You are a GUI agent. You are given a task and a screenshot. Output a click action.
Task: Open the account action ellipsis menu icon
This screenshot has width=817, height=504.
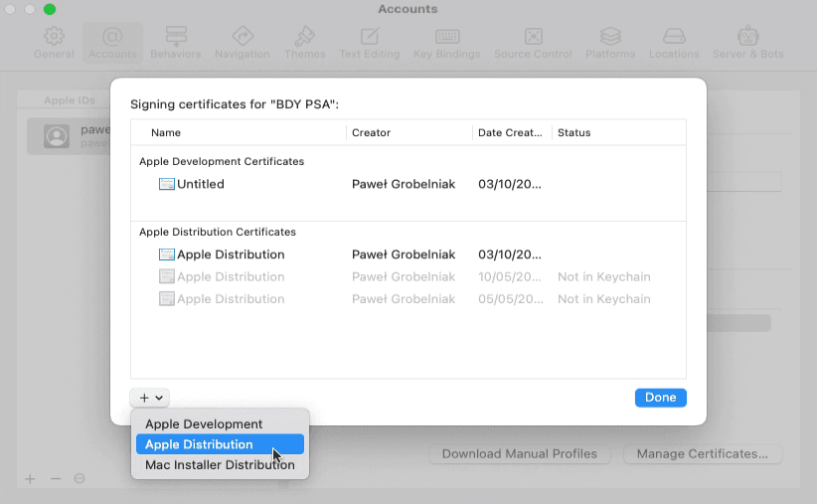[x=80, y=478]
